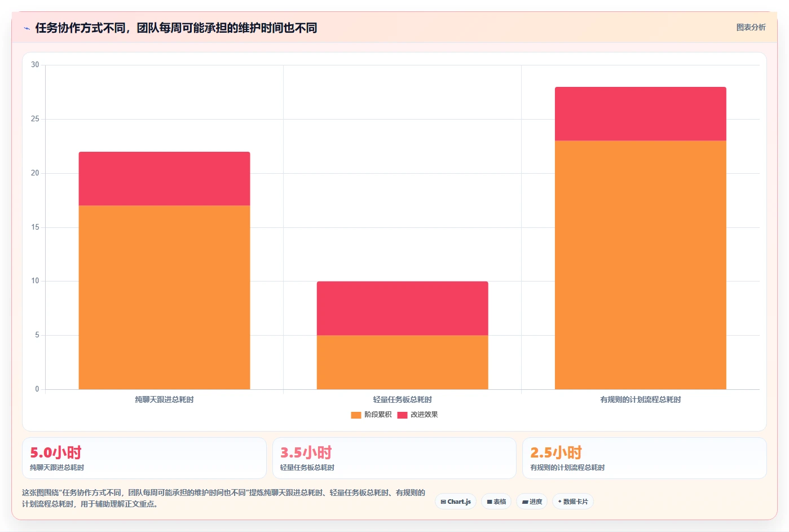Click the 改进效果 legend label text

pos(424,415)
